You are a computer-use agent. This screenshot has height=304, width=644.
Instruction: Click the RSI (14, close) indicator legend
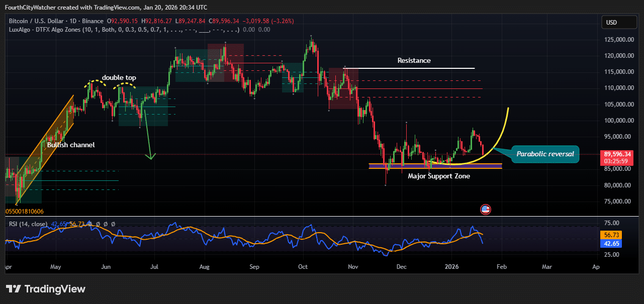click(28, 224)
